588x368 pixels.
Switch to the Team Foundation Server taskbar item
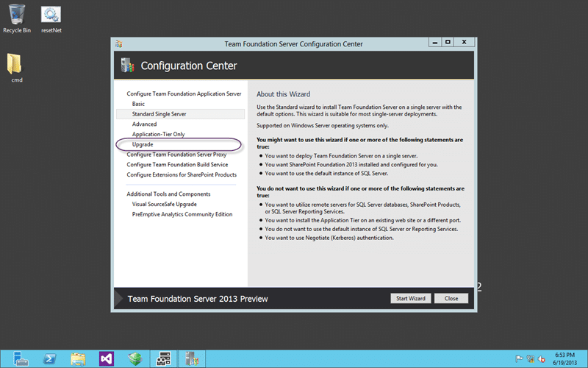coord(192,359)
